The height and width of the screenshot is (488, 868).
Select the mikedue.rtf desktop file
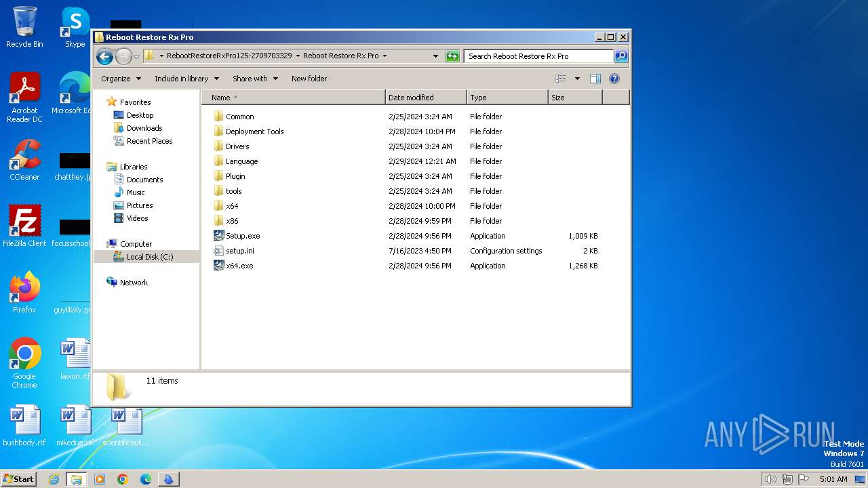75,426
